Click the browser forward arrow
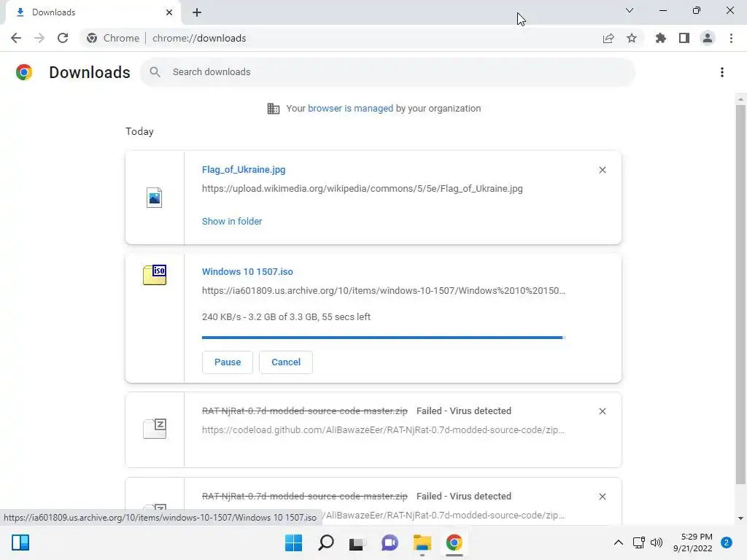 coord(39,38)
